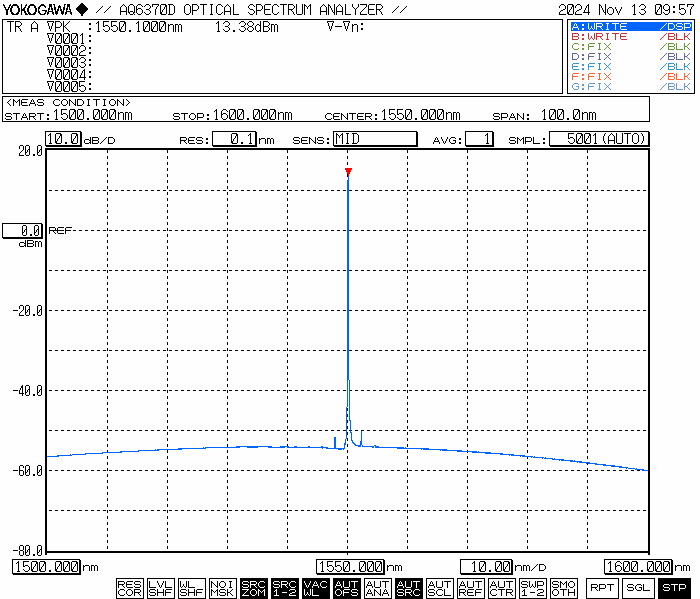Open the SENS MID sensitivity field
The height and width of the screenshot is (599, 700).
pos(374,139)
